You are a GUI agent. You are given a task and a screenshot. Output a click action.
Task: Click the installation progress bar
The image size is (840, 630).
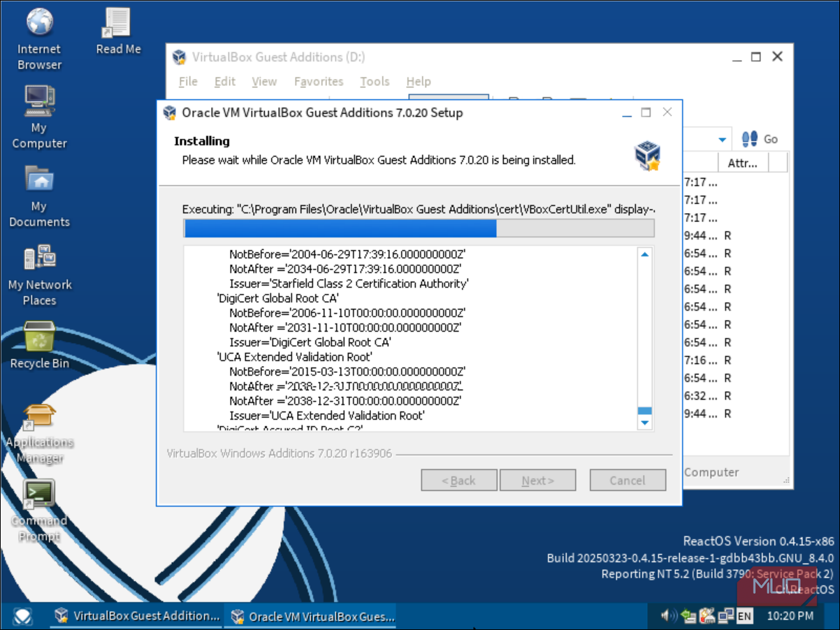[x=419, y=228]
